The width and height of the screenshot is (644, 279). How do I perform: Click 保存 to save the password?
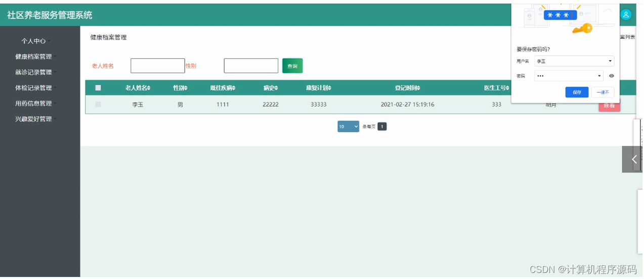(577, 92)
